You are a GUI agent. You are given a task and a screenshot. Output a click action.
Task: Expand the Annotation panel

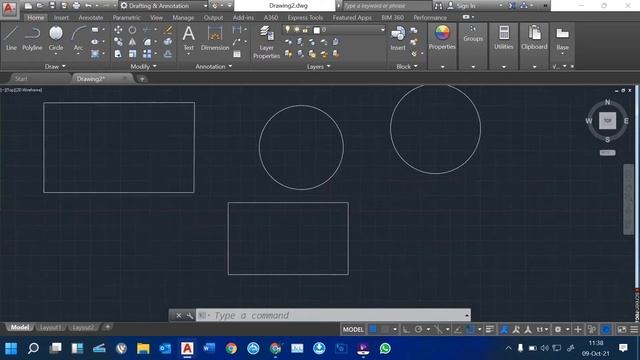coord(213,66)
